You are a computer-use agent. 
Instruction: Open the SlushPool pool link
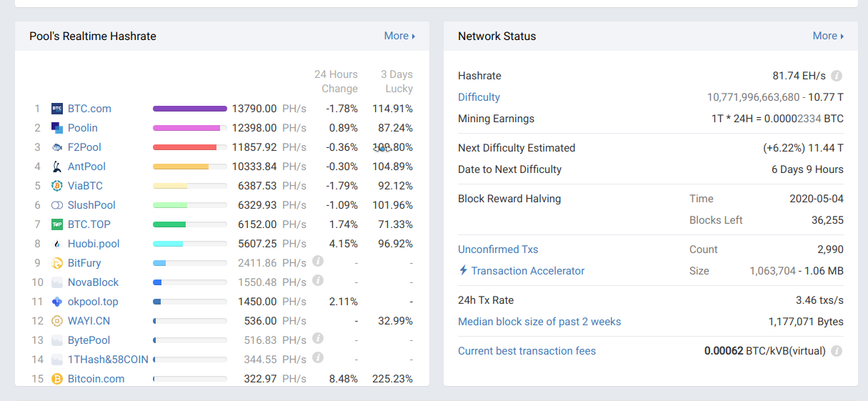(91, 205)
